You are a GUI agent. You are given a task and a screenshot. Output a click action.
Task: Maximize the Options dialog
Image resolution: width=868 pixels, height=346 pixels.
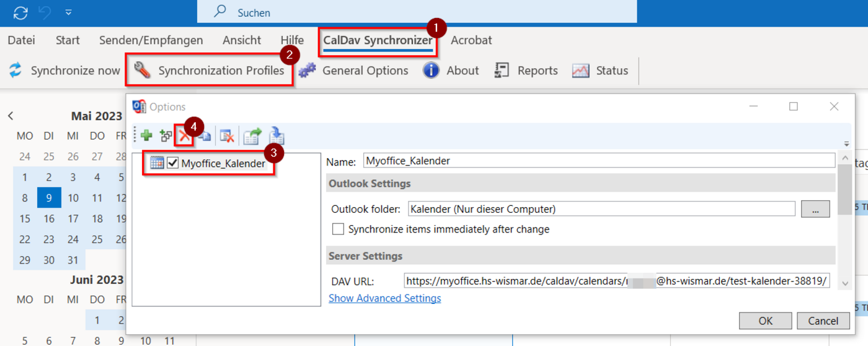(x=794, y=107)
